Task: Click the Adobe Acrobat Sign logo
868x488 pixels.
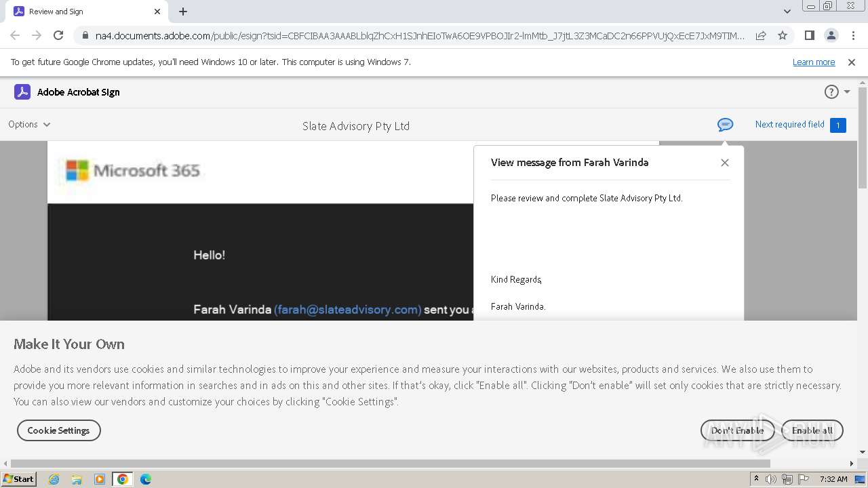Action: click(22, 92)
